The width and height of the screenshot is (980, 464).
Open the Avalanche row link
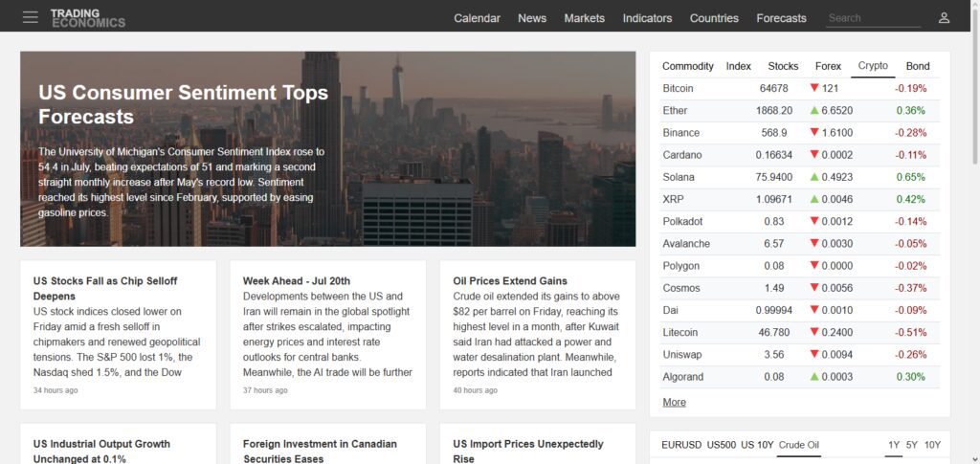point(686,244)
